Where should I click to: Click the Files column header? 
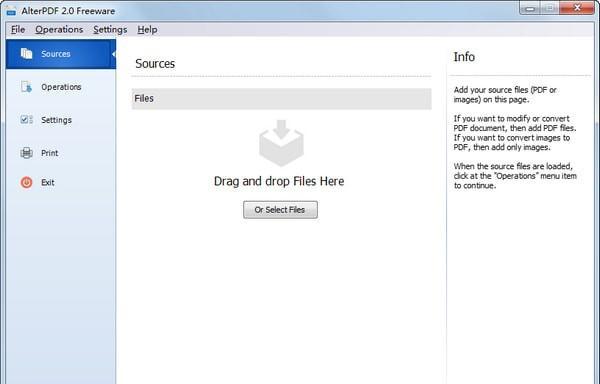click(282, 99)
